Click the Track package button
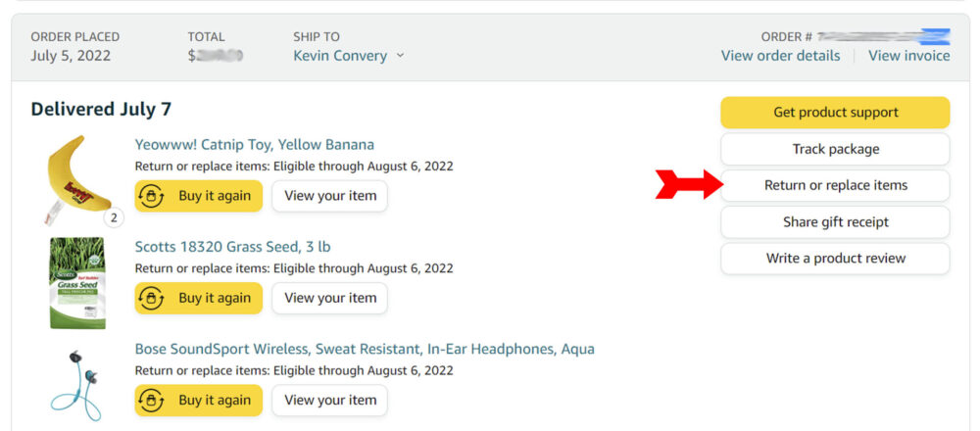The width and height of the screenshot is (980, 431). point(835,149)
